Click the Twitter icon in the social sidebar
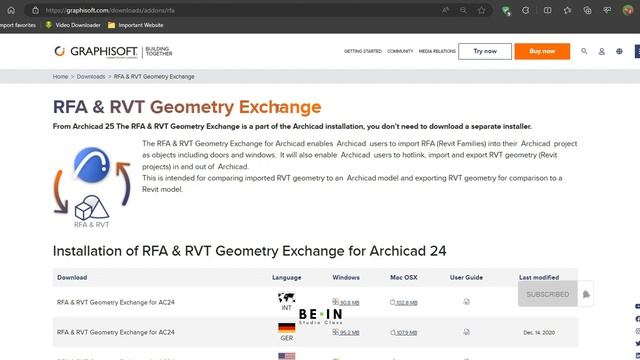640x360 pixels. pyautogui.click(x=638, y=344)
